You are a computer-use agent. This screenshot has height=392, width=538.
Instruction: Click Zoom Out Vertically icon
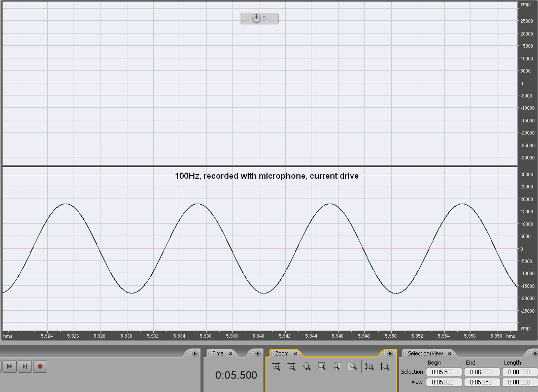point(385,367)
